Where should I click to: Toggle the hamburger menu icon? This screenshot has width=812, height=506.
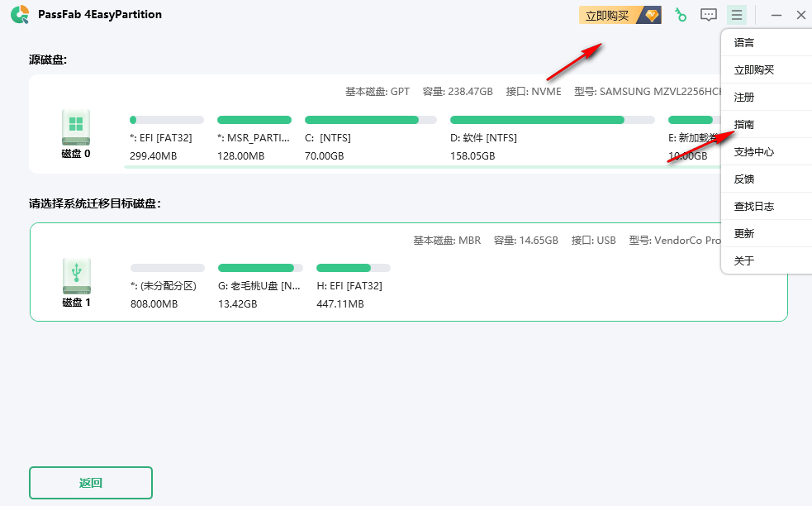[736, 15]
